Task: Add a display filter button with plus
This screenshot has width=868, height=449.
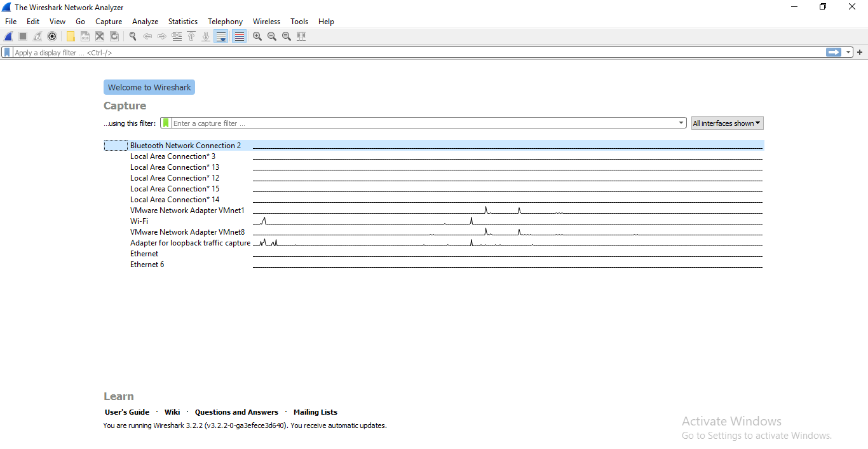Action: pos(860,53)
